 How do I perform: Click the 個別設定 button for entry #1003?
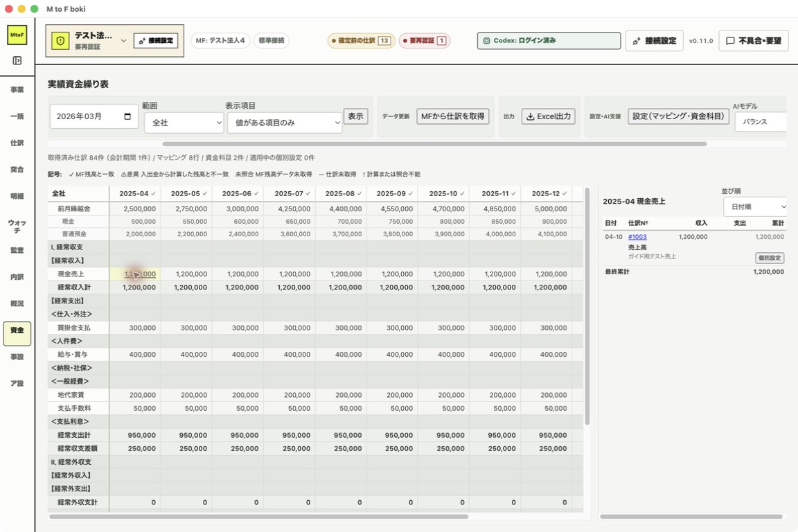[x=769, y=258]
